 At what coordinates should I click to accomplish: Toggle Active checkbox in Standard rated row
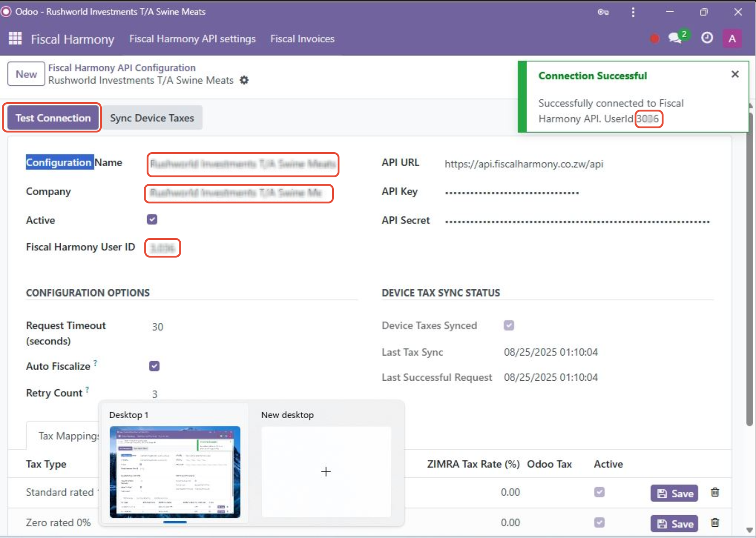coord(600,492)
